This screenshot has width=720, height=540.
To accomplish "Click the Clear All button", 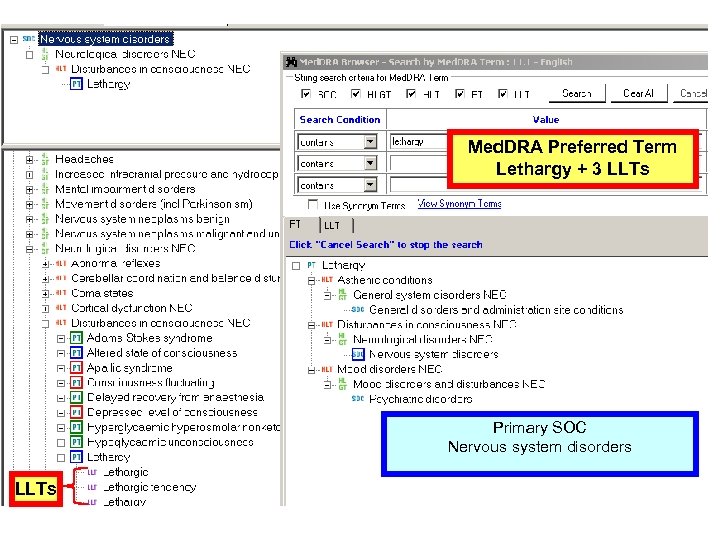I will coord(638,94).
